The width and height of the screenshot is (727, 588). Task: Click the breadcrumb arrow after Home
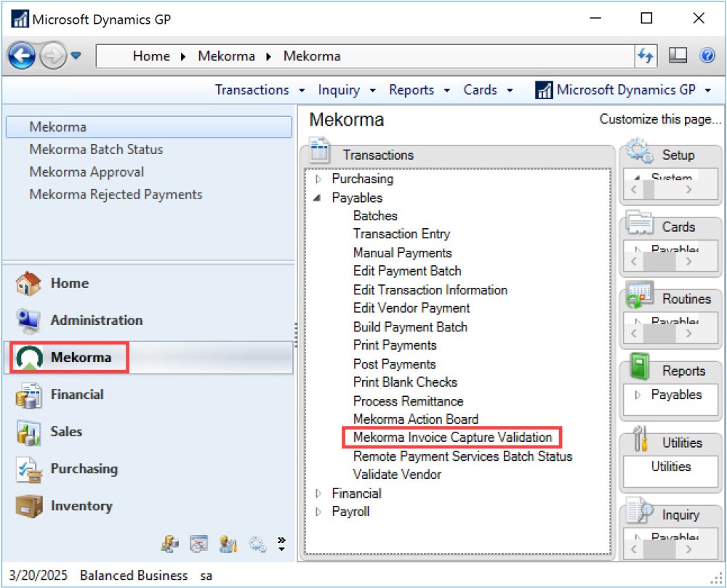[x=183, y=57]
